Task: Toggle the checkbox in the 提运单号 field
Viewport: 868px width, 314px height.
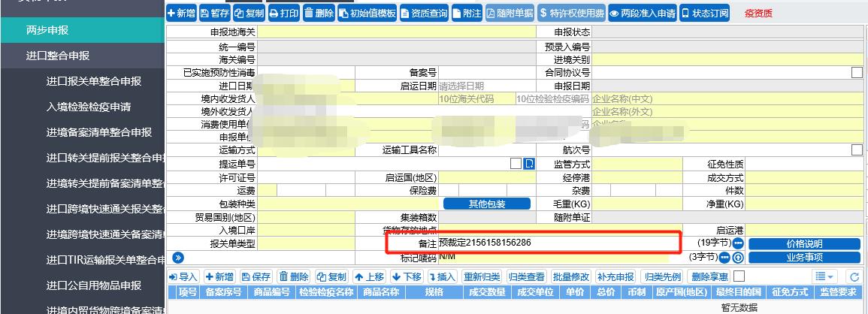Action: point(516,164)
